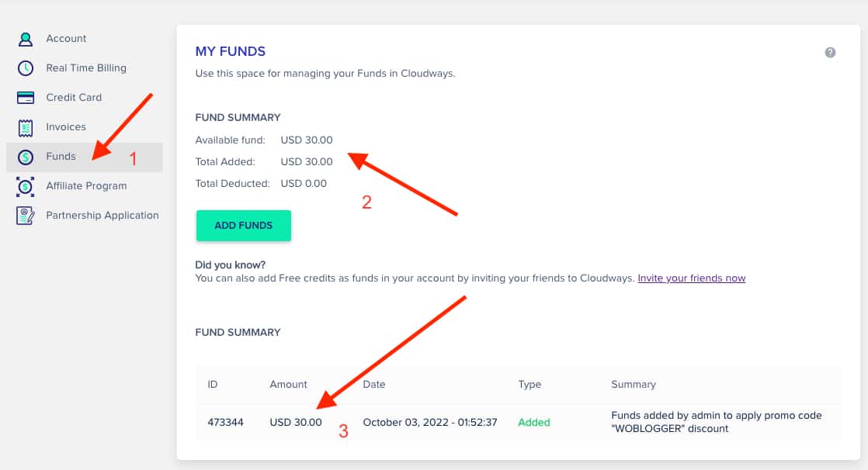The width and height of the screenshot is (868, 470).
Task: Select Affiliate Program sidebar label
Action: [x=86, y=186]
